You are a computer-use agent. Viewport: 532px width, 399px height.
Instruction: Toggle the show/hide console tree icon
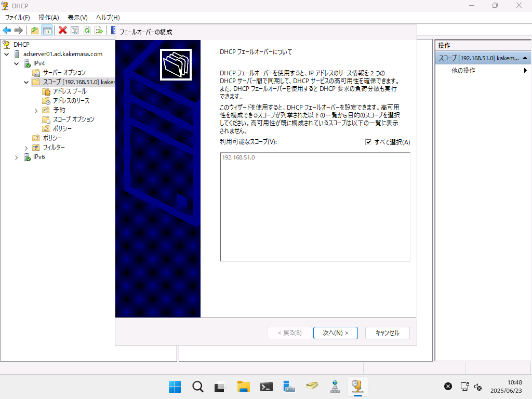pos(47,31)
